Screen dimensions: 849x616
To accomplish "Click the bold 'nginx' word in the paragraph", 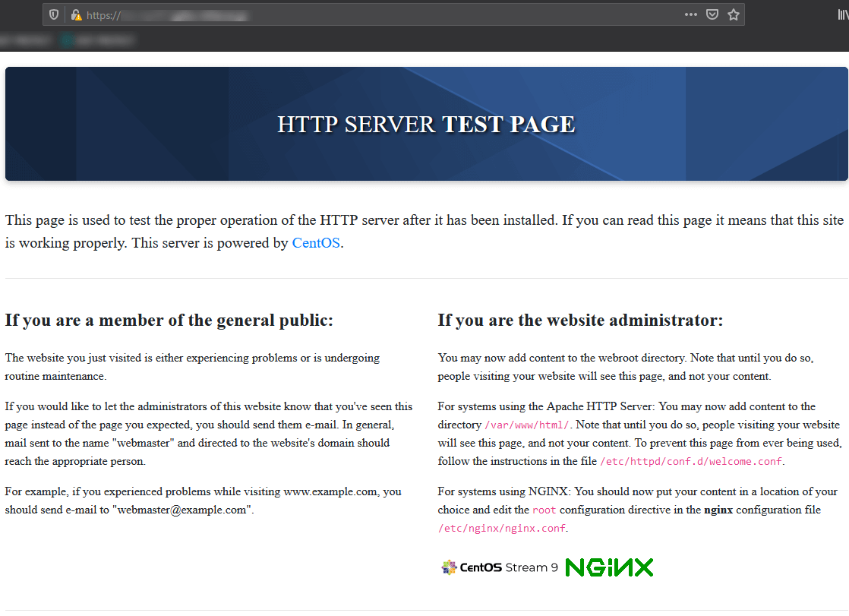I will [718, 510].
